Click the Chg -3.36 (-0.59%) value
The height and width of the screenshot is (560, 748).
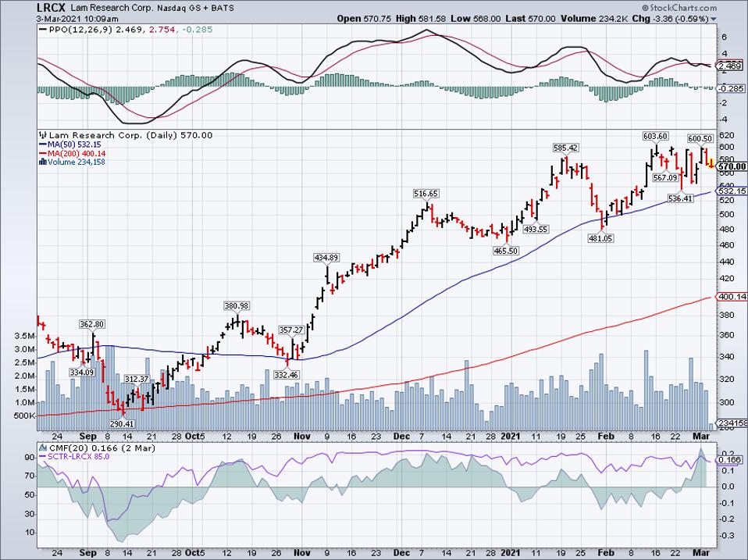click(671, 19)
